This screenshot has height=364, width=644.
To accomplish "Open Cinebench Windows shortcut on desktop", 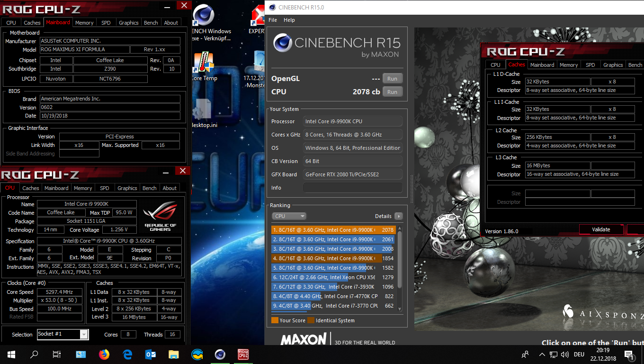I will point(204,16).
